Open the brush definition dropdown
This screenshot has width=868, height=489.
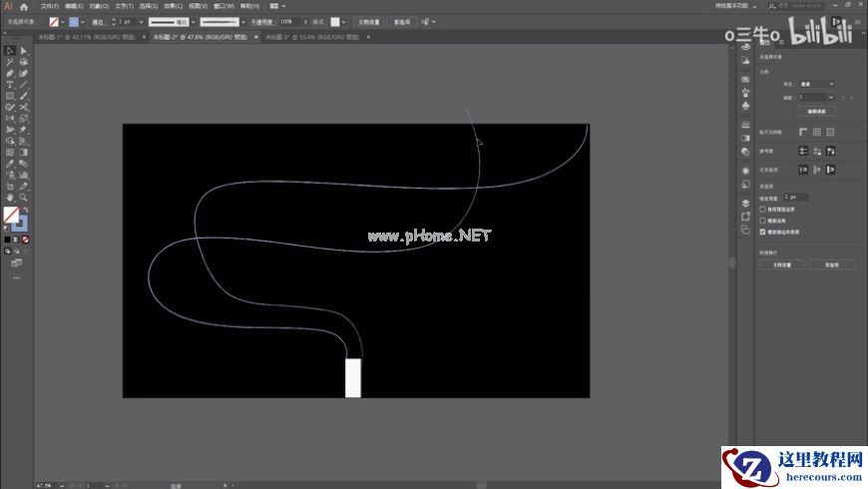(x=243, y=22)
